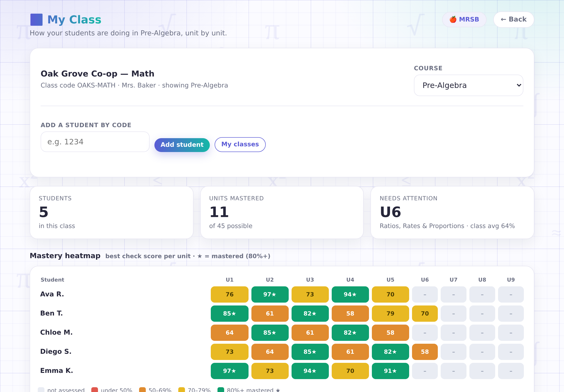Select student row Ava R.
Screen dimensions: 564x392
pos(282,294)
